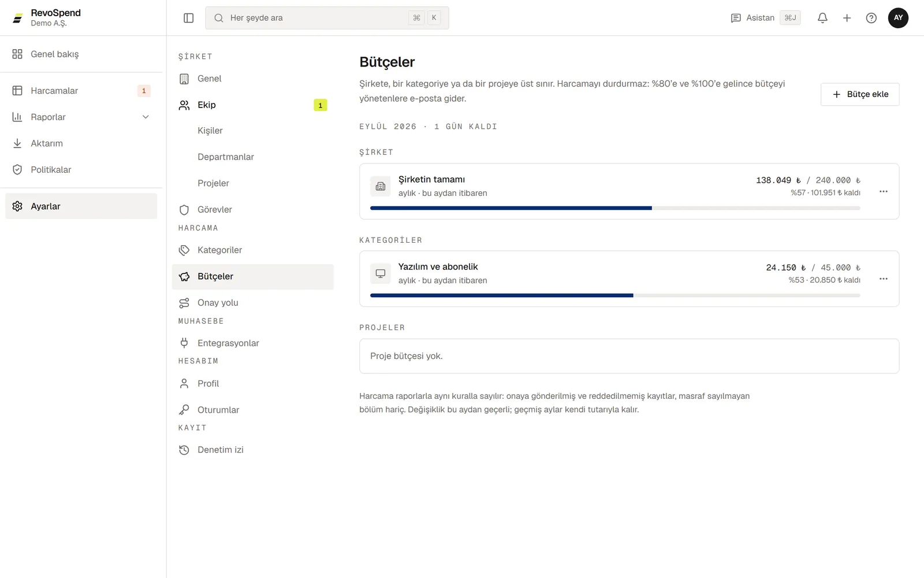Viewport: 924px width, 578px height.
Task: Open Kişiler under Ekip
Action: point(253,131)
